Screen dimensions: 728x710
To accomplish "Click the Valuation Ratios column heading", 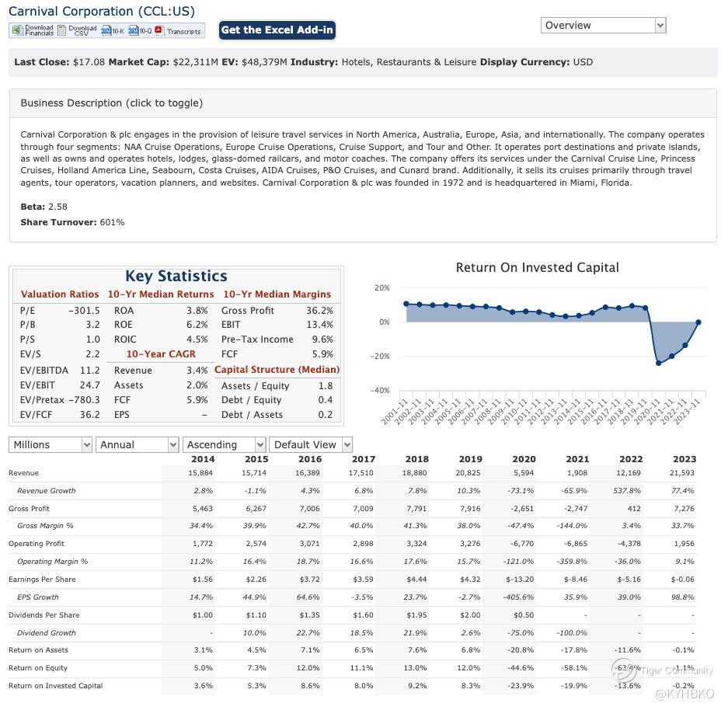I will (x=60, y=294).
